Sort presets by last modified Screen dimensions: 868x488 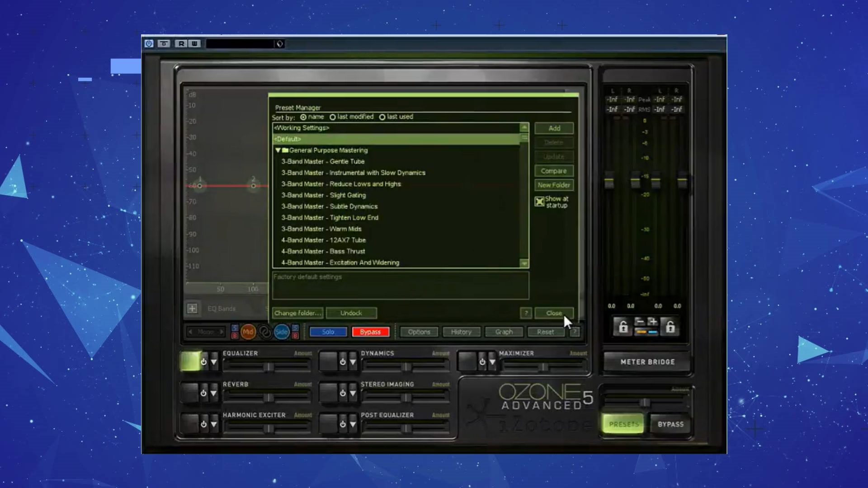coord(333,117)
